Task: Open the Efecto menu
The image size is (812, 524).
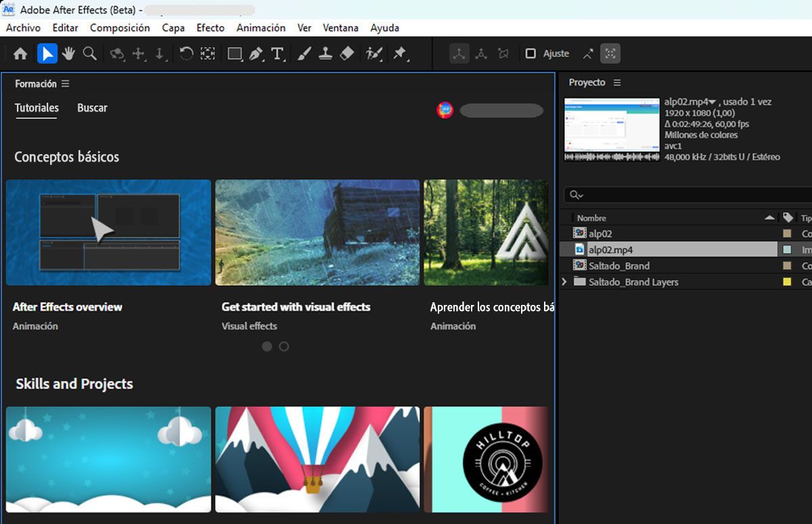Action: click(x=210, y=28)
